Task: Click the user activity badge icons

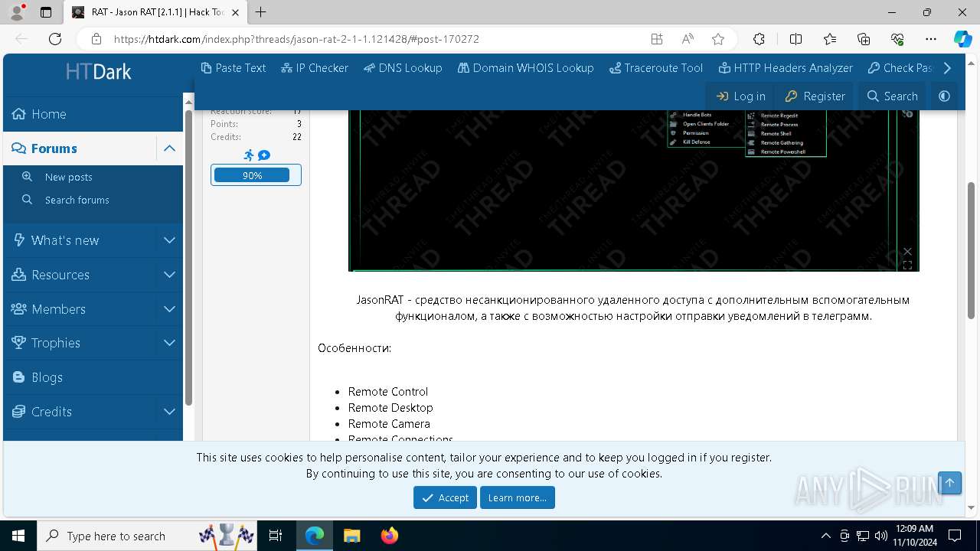Action: 256,155
